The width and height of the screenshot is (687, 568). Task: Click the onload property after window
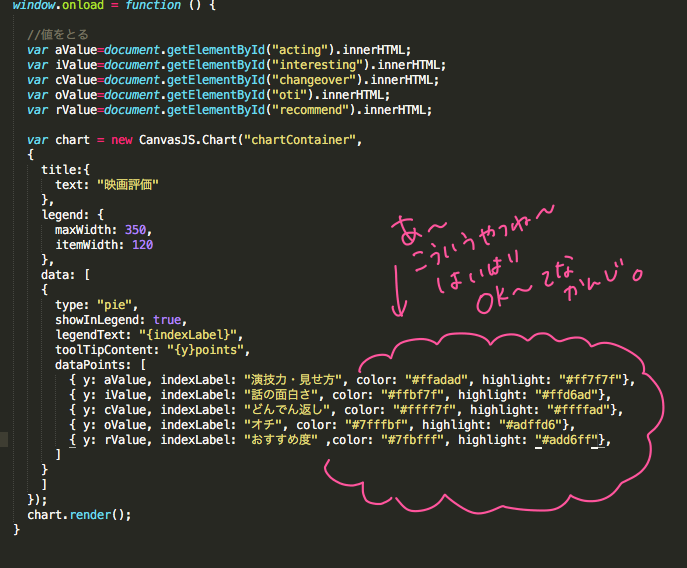pyautogui.click(x=83, y=5)
